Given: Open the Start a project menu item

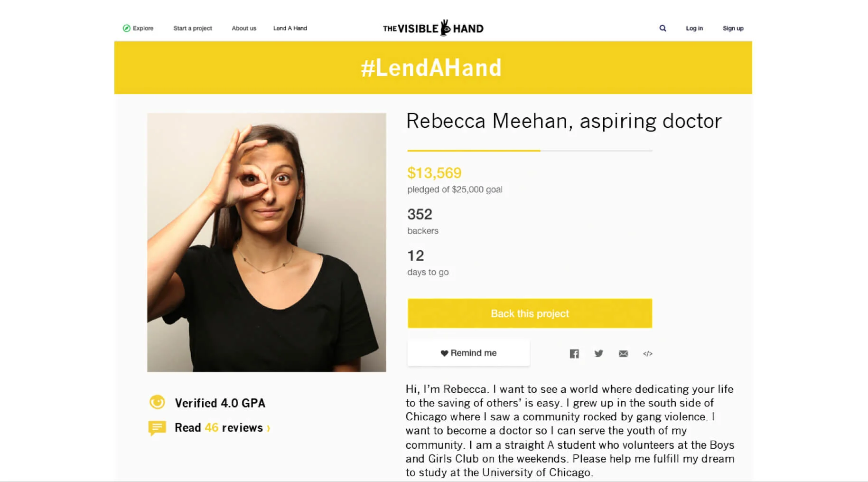Looking at the screenshot, I should pyautogui.click(x=193, y=28).
